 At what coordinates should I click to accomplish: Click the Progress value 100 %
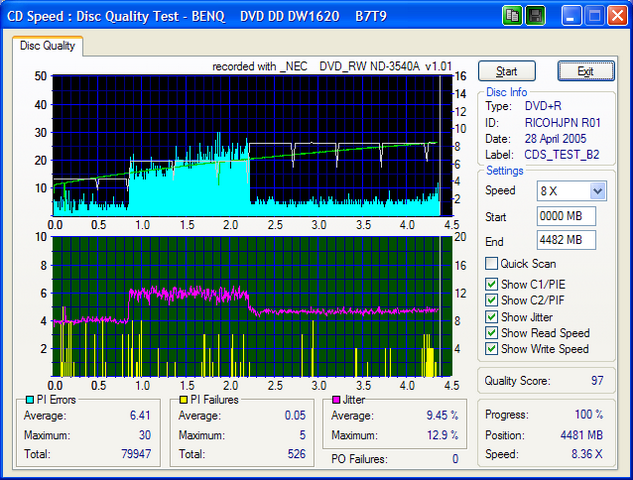589,414
